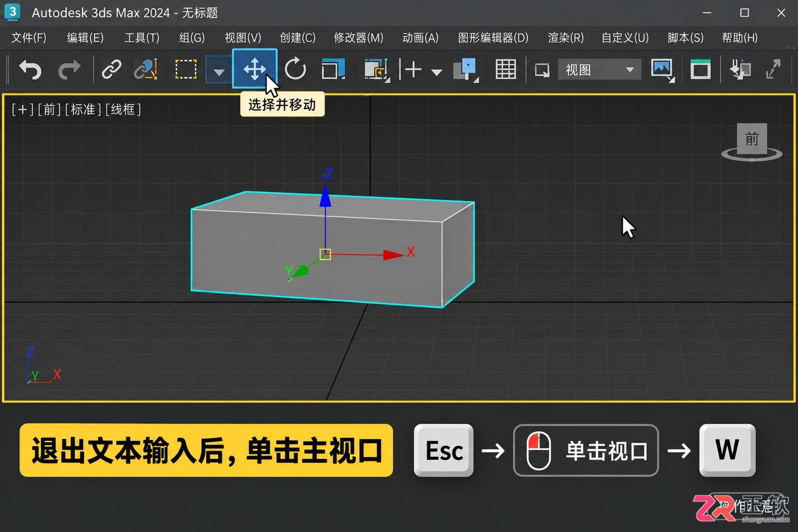798x532 pixels.
Task: Click the green-topped window frame icon
Action: pyautogui.click(x=700, y=70)
